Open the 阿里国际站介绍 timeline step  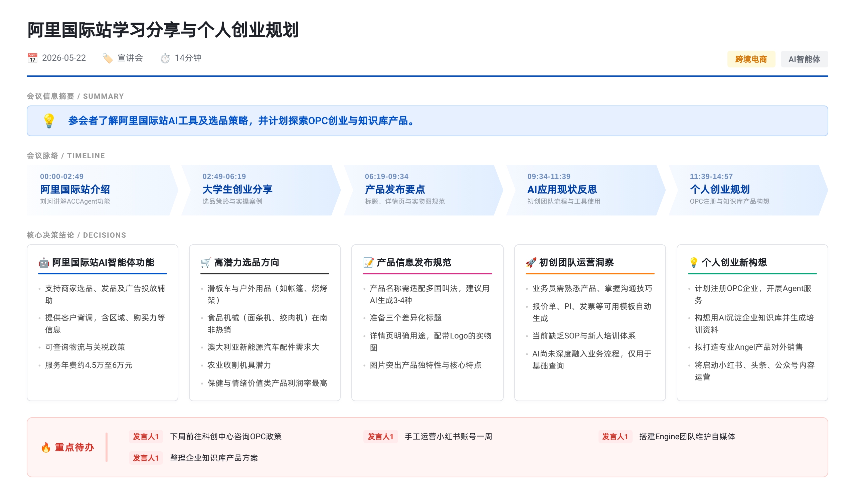click(102, 190)
